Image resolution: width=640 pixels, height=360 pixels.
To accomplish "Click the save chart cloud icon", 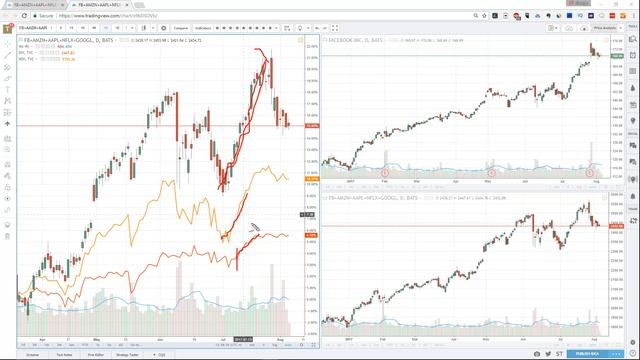I will tap(584, 28).
